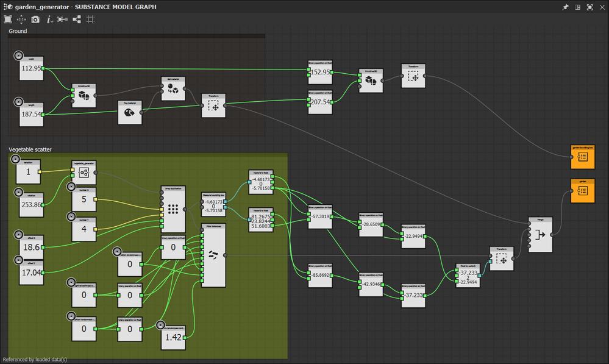Click the garden bounding box output node
Image resolution: width=609 pixels, height=364 pixels.
(582, 157)
